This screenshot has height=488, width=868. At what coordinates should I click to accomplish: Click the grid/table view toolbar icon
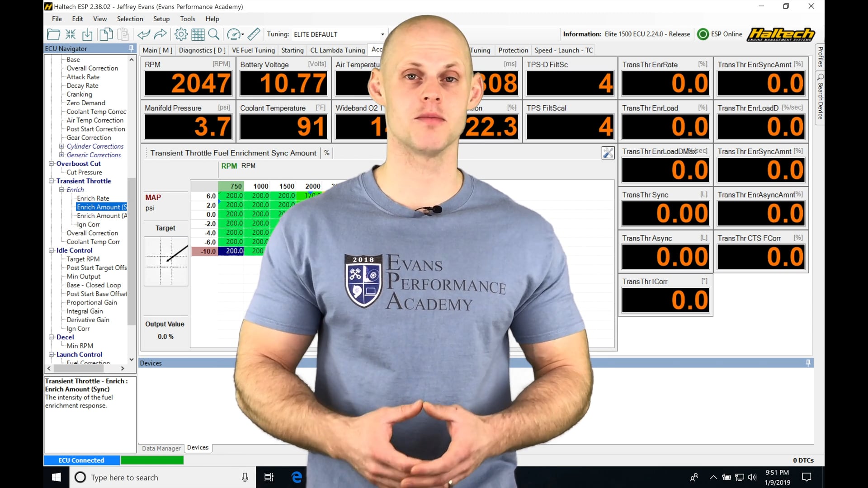coord(198,34)
